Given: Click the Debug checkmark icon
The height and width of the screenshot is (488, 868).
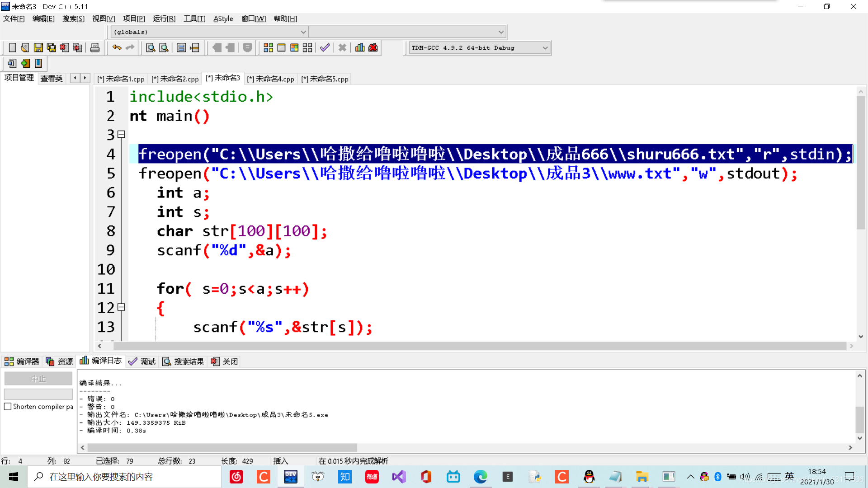Looking at the screenshot, I should click(325, 48).
